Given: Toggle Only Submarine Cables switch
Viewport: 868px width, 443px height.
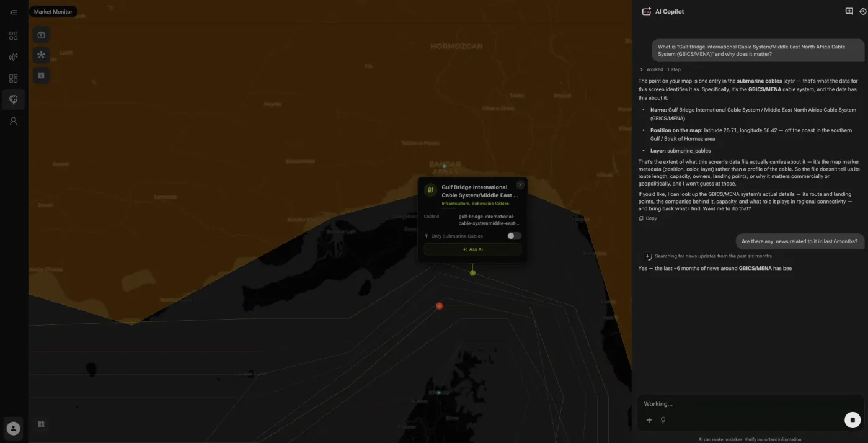Looking at the screenshot, I should 514,236.
